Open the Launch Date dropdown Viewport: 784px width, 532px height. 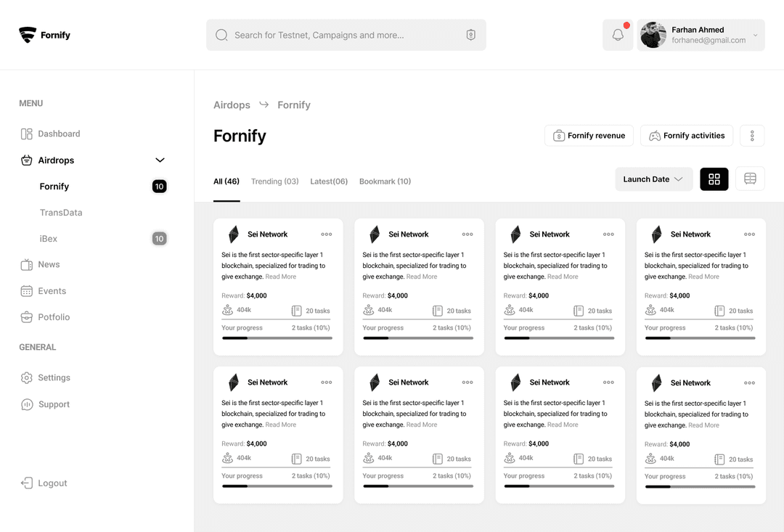click(653, 179)
